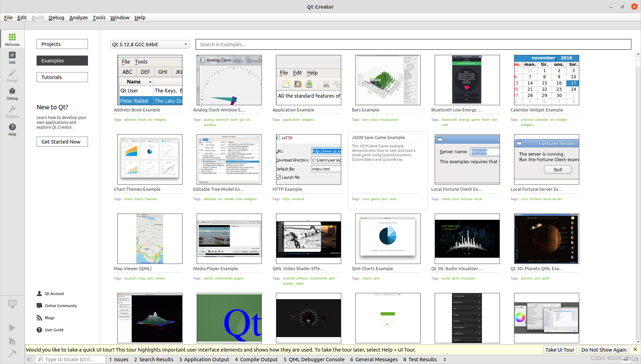Open General Messages pane
The image size is (641, 364).
point(374,359)
